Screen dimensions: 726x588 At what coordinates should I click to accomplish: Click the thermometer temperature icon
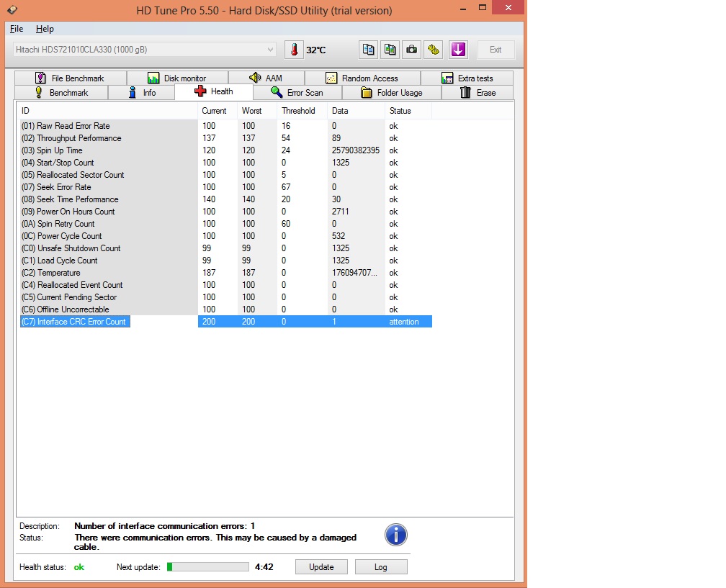coord(294,50)
